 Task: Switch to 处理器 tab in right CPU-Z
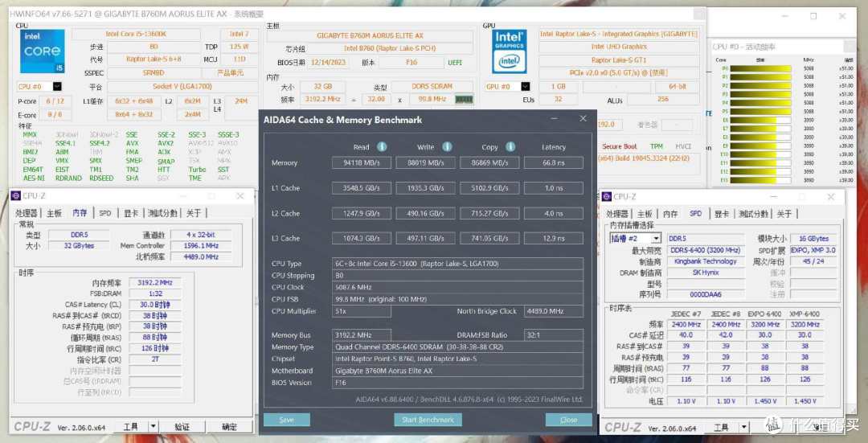point(616,214)
